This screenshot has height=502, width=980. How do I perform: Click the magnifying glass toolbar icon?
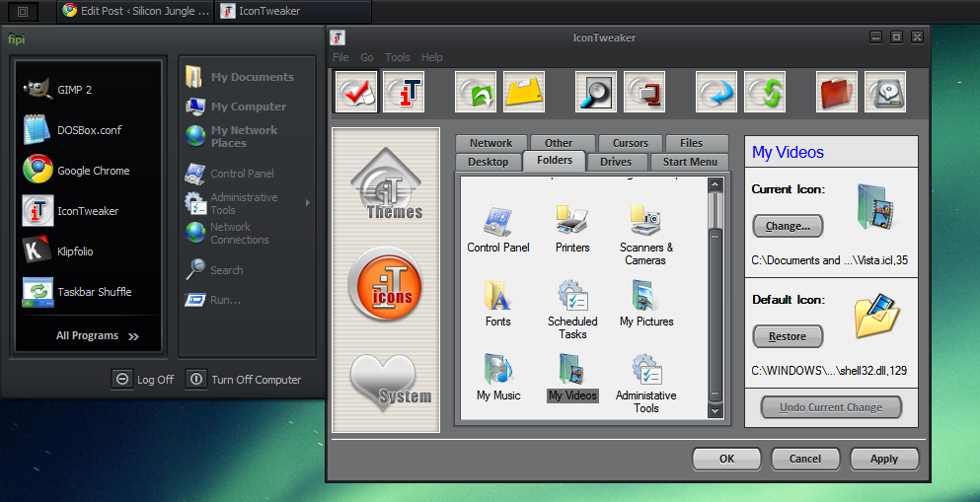pyautogui.click(x=596, y=92)
